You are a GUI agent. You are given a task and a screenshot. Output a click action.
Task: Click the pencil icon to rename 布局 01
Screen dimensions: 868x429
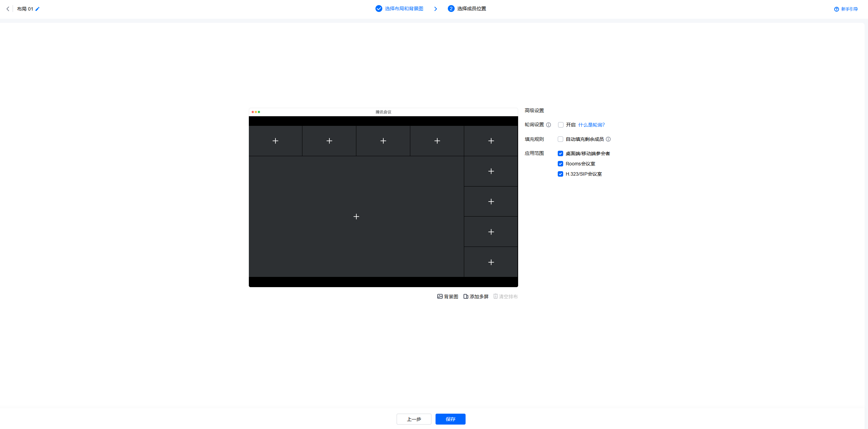pos(38,9)
